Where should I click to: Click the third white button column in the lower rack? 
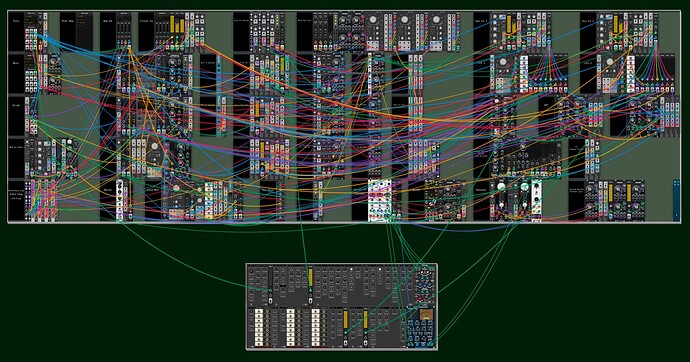[316, 328]
